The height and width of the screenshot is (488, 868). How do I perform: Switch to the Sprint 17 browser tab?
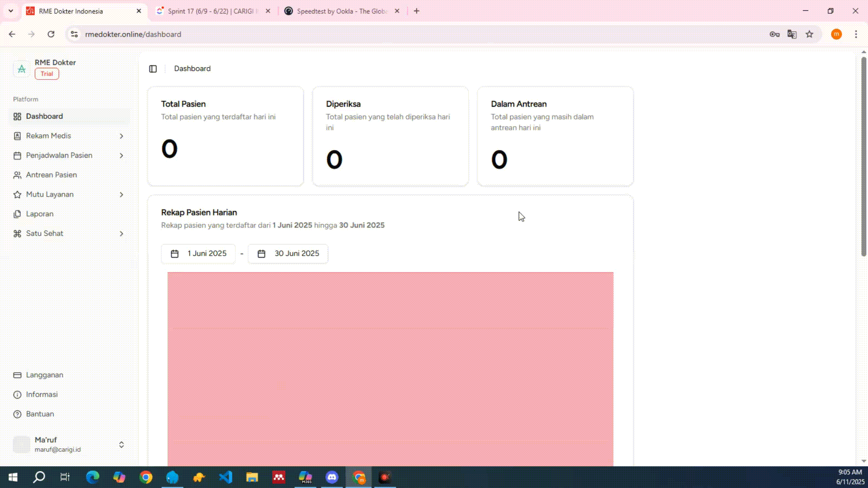point(210,11)
